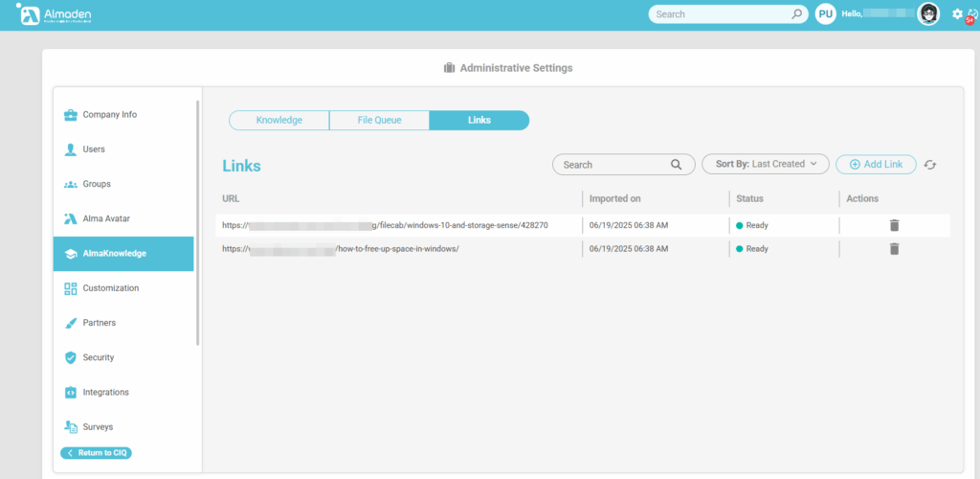Open settings gear in top bar
The width and height of the screenshot is (980, 479).
(x=957, y=14)
